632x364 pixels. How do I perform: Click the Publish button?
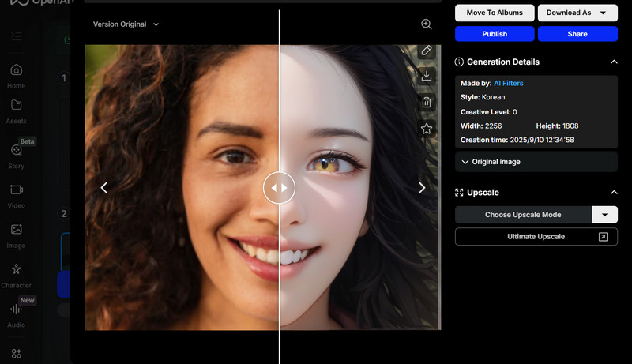tap(495, 34)
